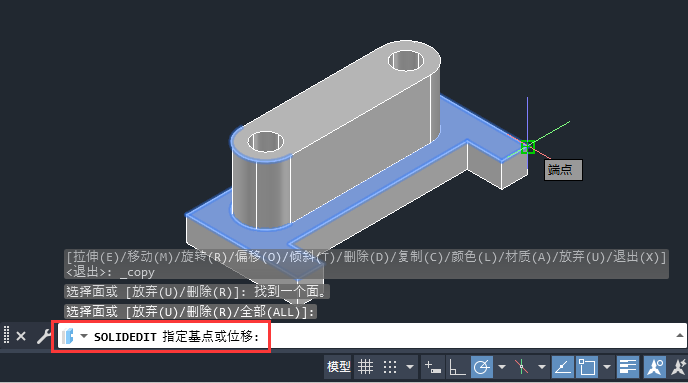
Task: Open command line customization wrench icon
Action: click(x=43, y=336)
